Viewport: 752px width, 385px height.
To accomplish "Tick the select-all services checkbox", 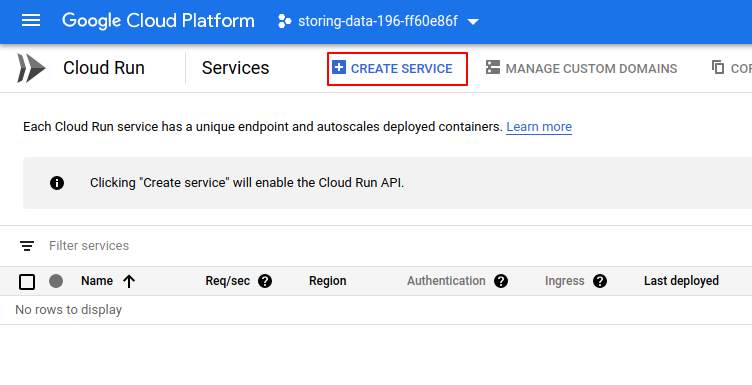I will click(27, 282).
